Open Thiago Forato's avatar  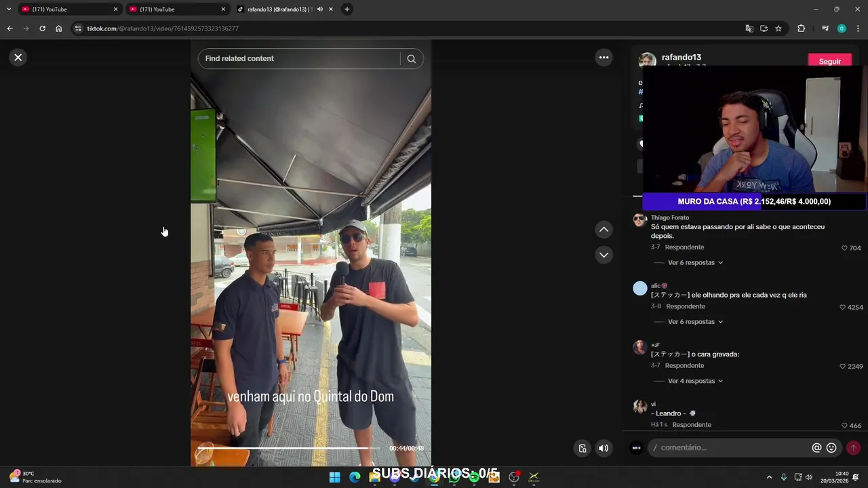click(x=639, y=220)
